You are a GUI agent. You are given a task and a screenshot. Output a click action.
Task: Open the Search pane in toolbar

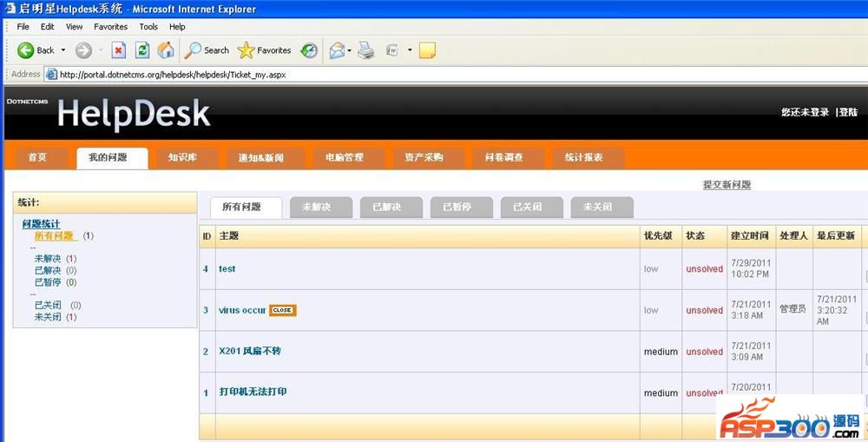207,50
